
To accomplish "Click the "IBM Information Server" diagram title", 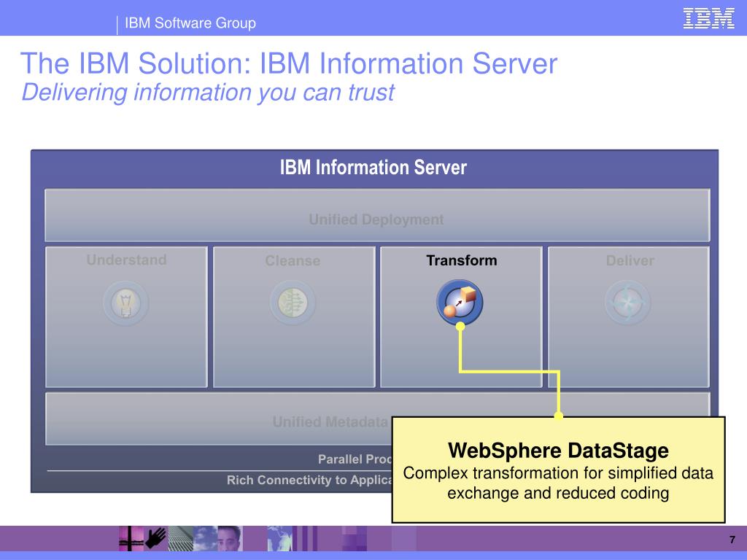I will pos(373,168).
